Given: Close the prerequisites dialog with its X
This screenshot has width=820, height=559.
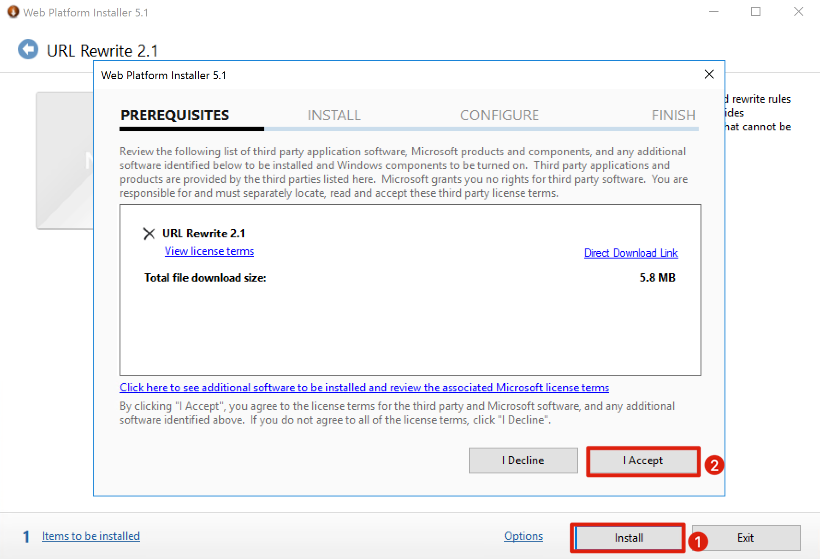Looking at the screenshot, I should [x=709, y=74].
